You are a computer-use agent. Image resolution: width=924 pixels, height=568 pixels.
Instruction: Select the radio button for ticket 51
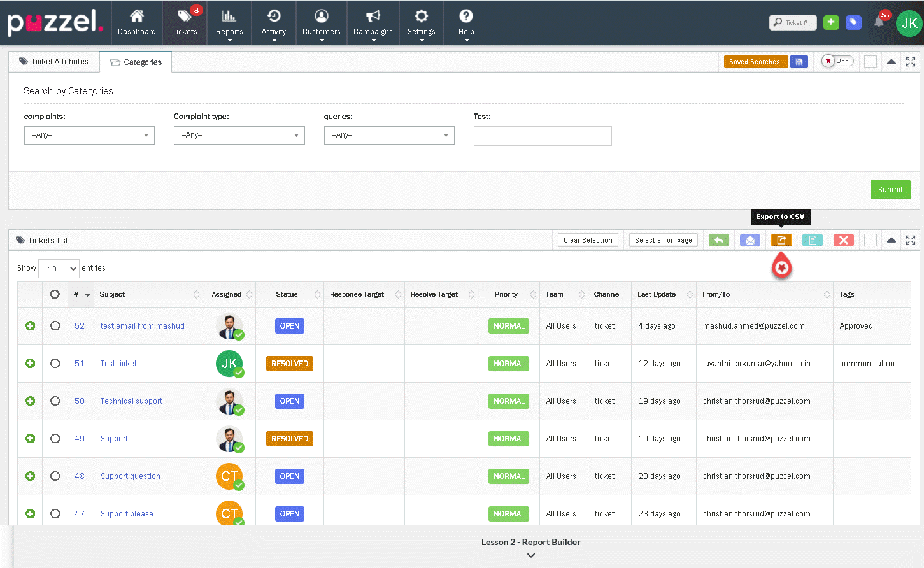pos(55,364)
